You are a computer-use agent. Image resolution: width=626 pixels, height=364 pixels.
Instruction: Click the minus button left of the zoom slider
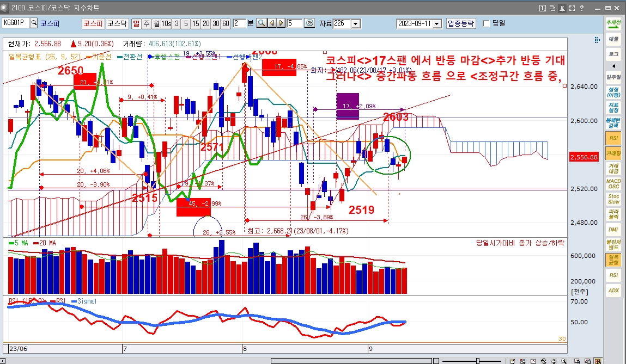click(436, 361)
